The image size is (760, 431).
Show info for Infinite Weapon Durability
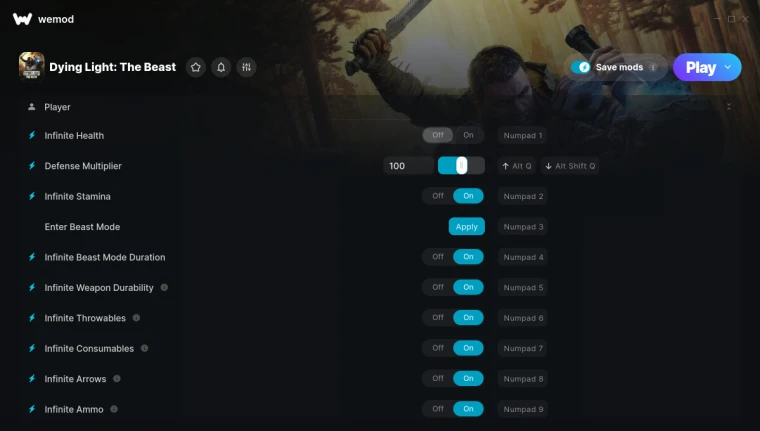(164, 287)
